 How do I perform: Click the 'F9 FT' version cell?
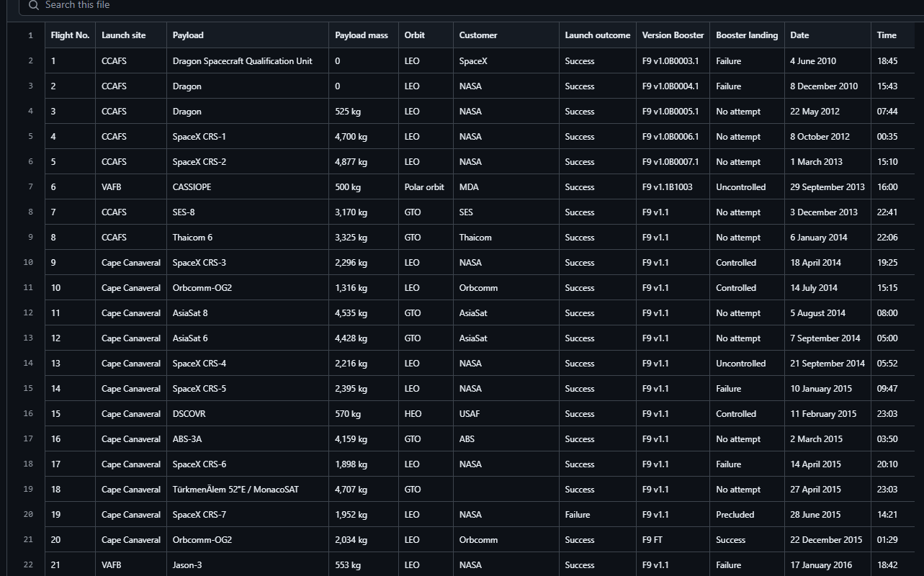[x=652, y=540]
